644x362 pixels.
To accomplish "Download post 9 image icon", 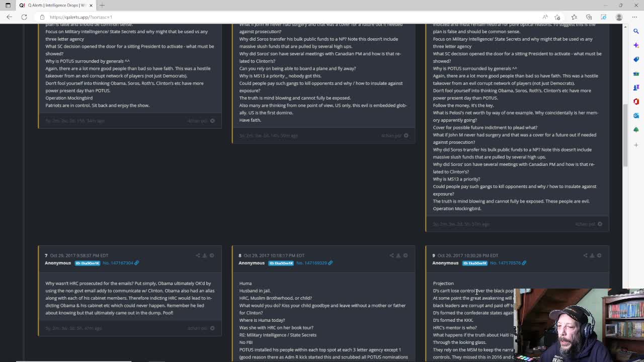I will (592, 255).
